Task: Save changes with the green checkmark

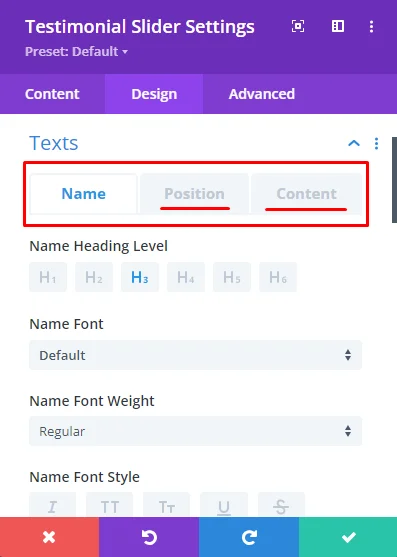Action: [x=348, y=537]
